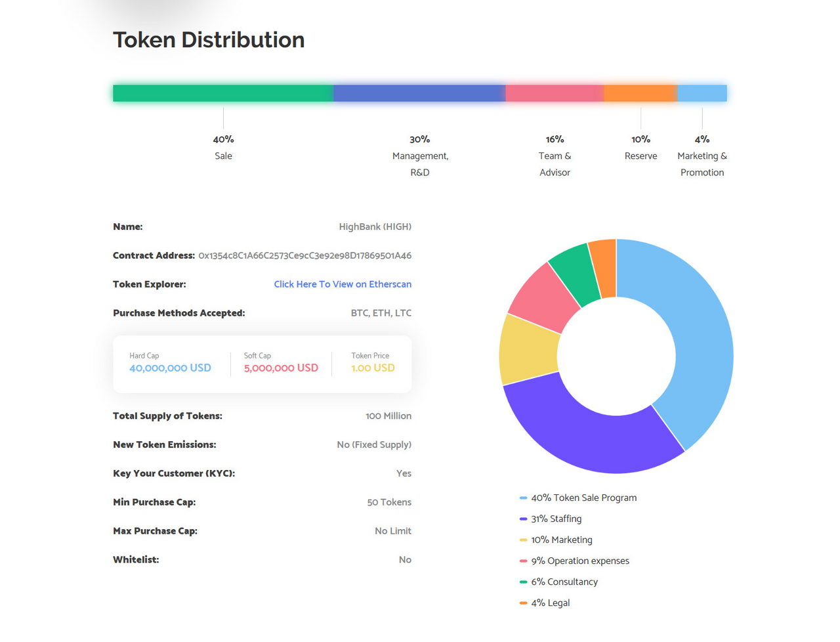Image resolution: width=840 pixels, height=642 pixels.
Task: Click the Token Price 1.00 USD value
Action: pyautogui.click(x=373, y=368)
